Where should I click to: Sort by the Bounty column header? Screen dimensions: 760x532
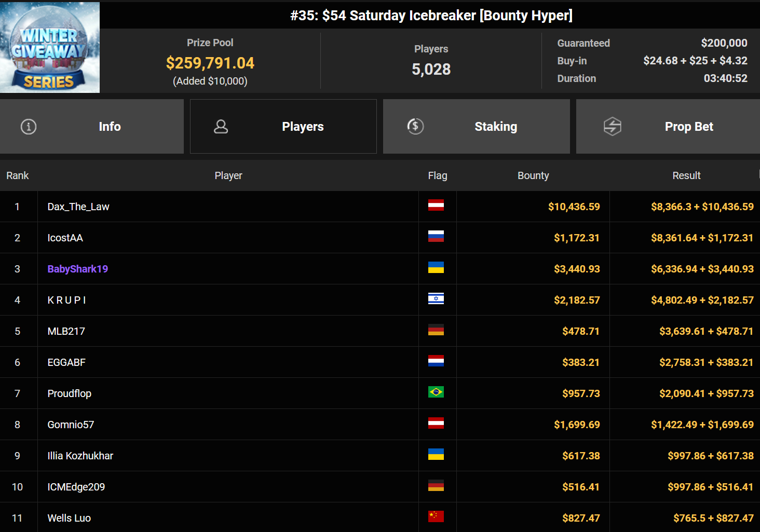tap(533, 175)
